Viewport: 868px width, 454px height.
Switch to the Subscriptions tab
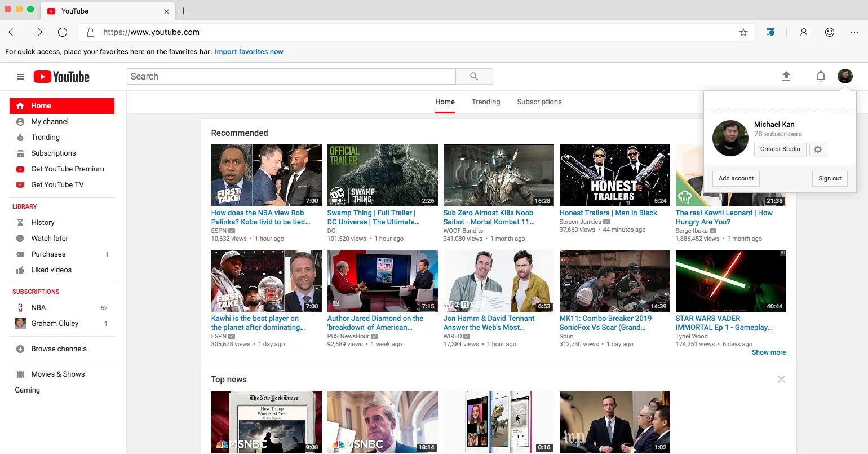click(539, 102)
